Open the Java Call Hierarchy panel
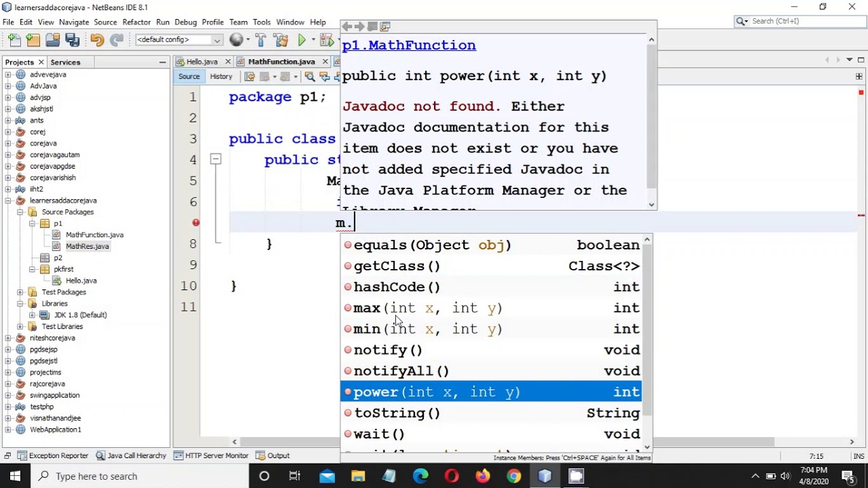 coord(132,455)
